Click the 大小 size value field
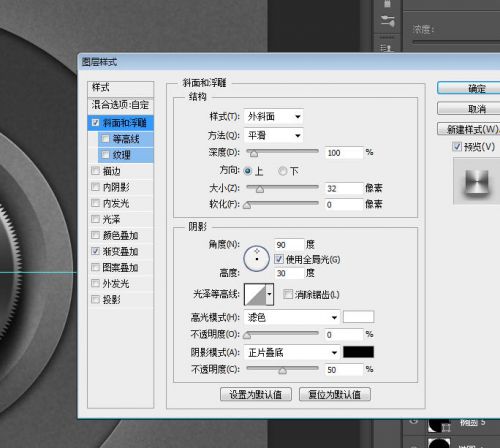The width and height of the screenshot is (500, 448). click(344, 188)
